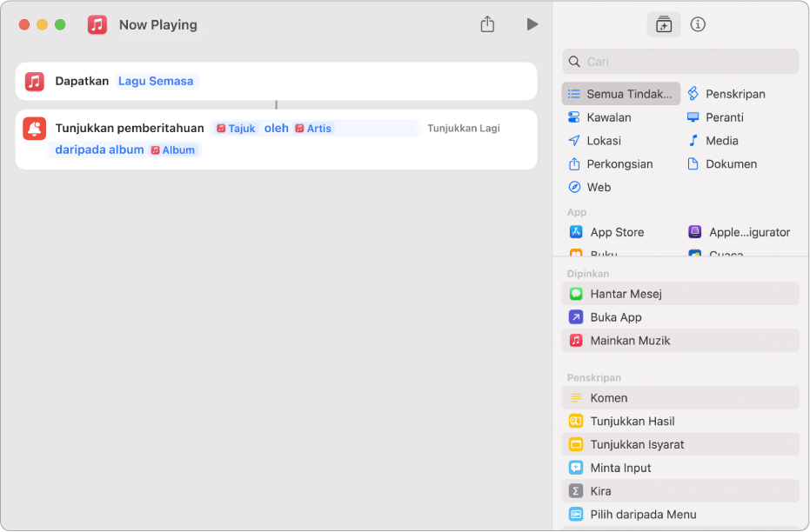810x532 pixels.
Task: Add Minta Input action
Action: tap(680, 468)
